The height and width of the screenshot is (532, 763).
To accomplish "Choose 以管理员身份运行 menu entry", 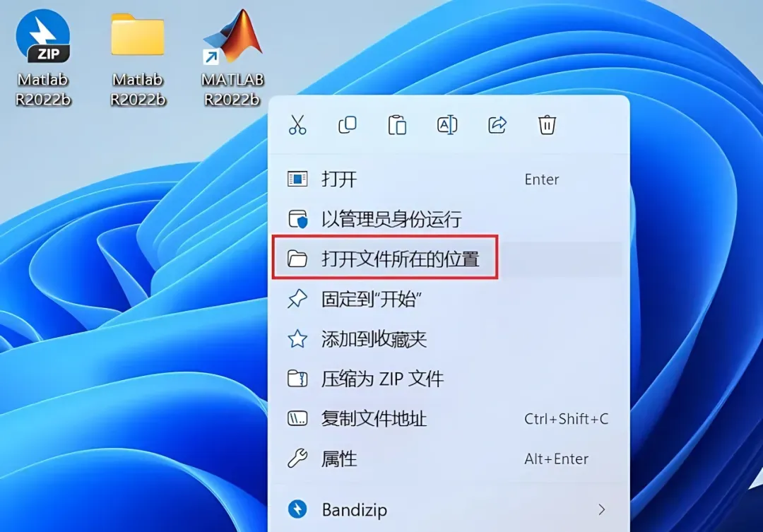I will click(449, 219).
